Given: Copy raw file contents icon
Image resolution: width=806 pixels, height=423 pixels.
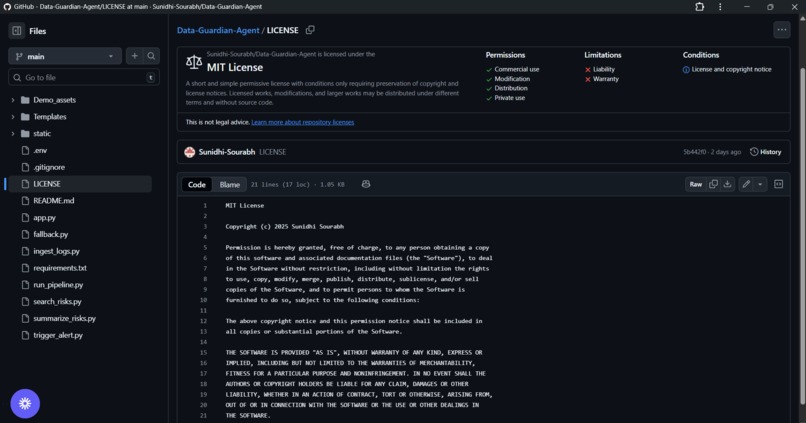Looking at the screenshot, I should (x=713, y=184).
